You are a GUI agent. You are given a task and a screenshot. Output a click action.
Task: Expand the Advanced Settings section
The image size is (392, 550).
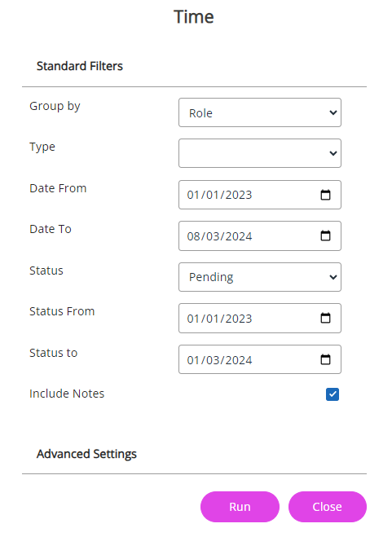(86, 454)
